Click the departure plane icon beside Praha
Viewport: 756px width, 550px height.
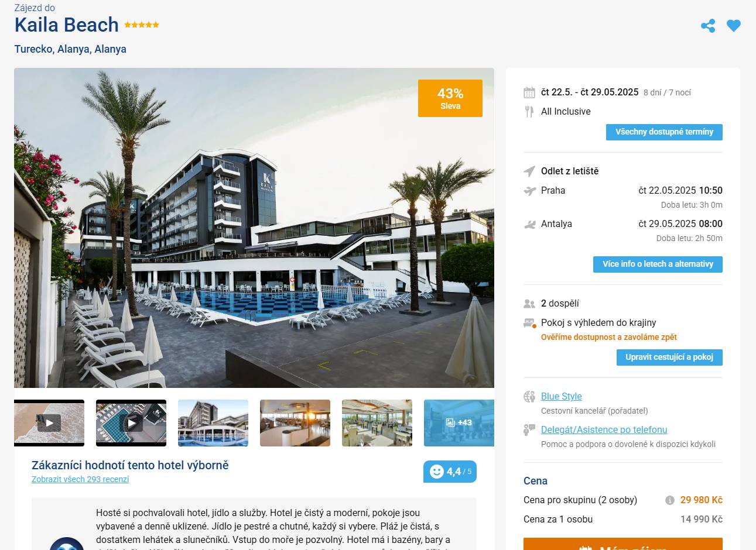(x=529, y=191)
